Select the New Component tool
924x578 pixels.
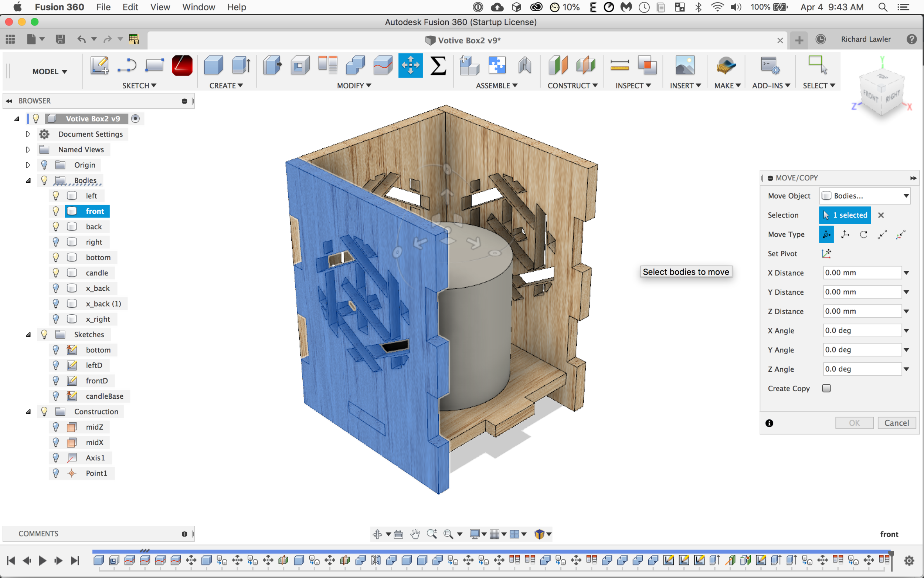pos(469,65)
